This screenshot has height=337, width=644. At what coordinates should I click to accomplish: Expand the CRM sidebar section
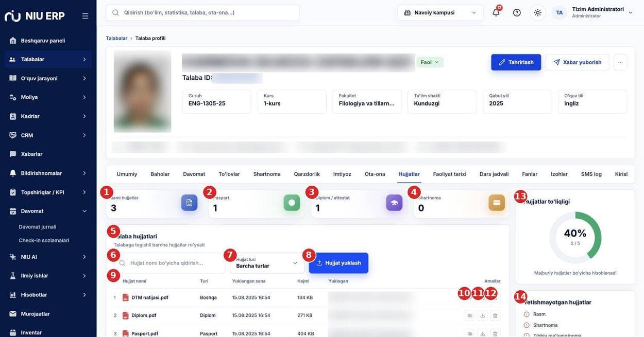(48, 135)
